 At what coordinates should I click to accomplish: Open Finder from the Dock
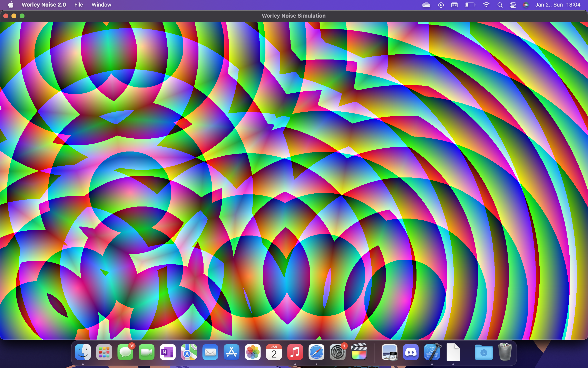pos(83,352)
